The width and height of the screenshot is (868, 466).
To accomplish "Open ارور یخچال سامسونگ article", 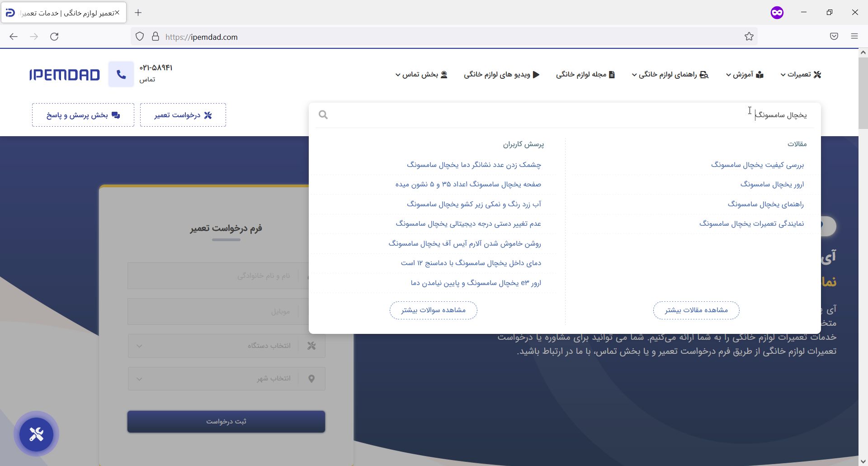I will tap(772, 184).
